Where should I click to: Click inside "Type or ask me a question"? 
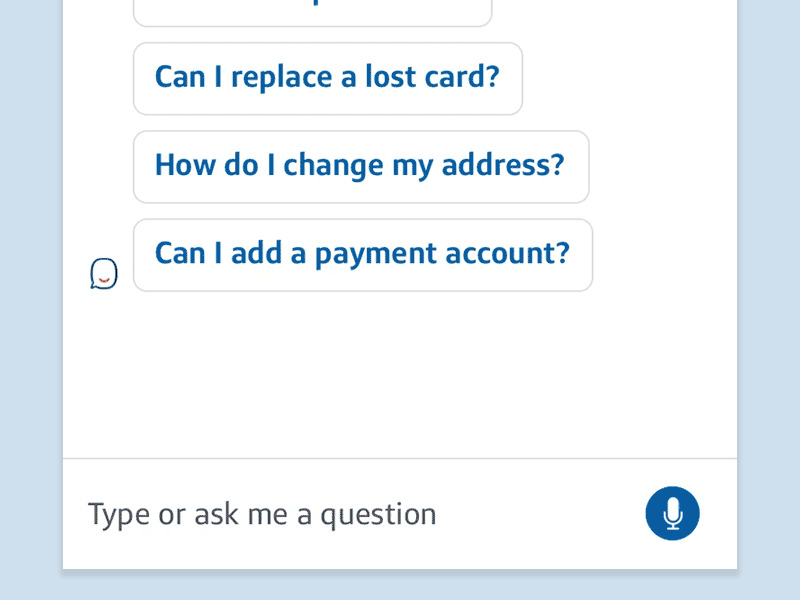pos(261,513)
